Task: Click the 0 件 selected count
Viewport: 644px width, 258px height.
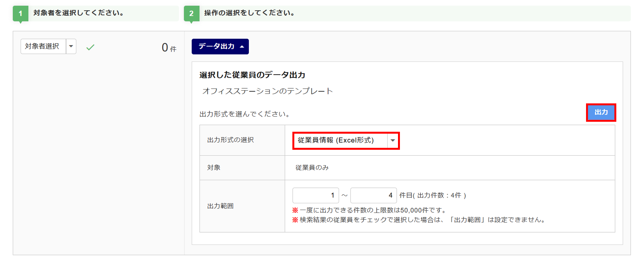Action: (169, 48)
